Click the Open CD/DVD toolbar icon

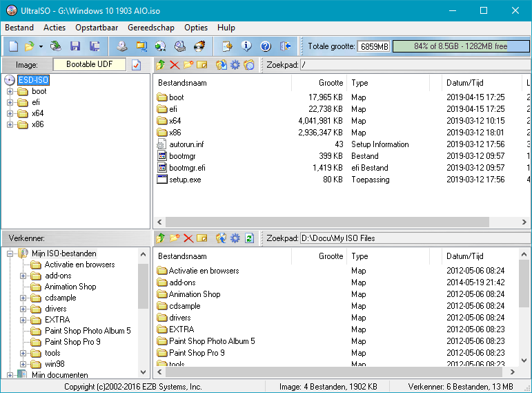point(56,46)
